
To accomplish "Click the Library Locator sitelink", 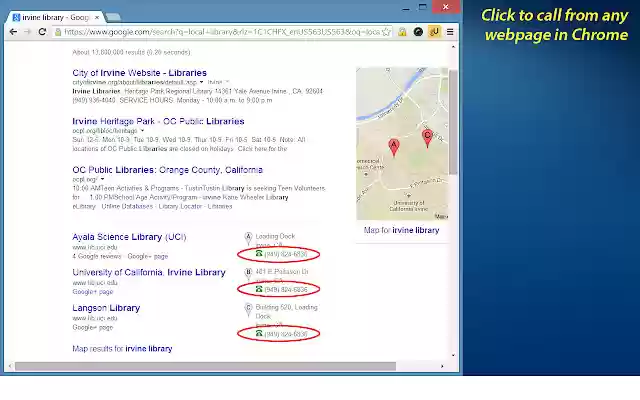I will [180, 207].
